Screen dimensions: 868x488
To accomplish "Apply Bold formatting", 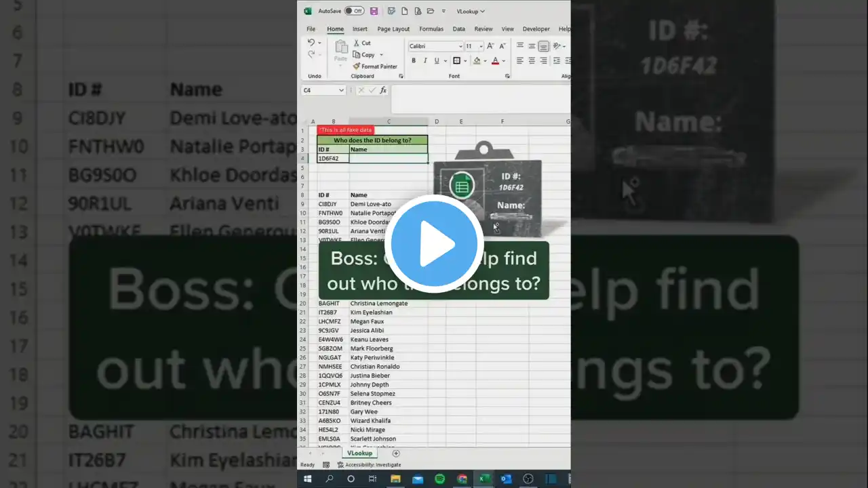I will (x=414, y=61).
